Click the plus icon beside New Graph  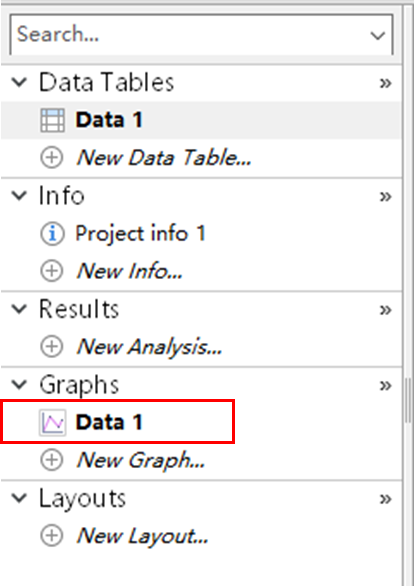(52, 460)
